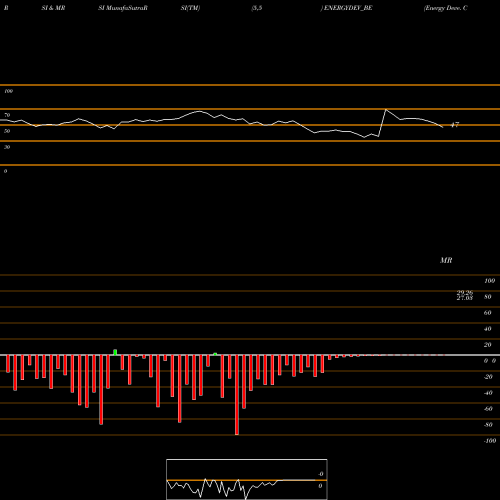
Task: Click the Energy Dev. company name text
Action: (x=445, y=8)
